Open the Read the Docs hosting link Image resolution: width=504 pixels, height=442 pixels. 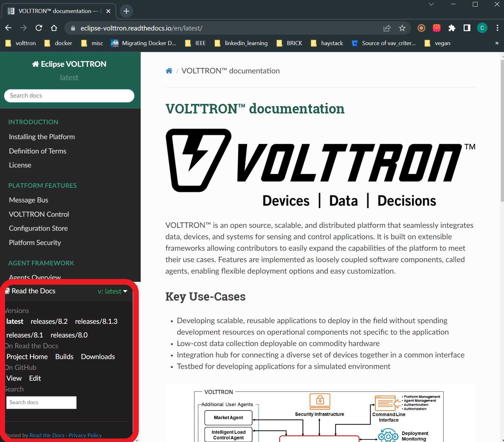(47, 435)
